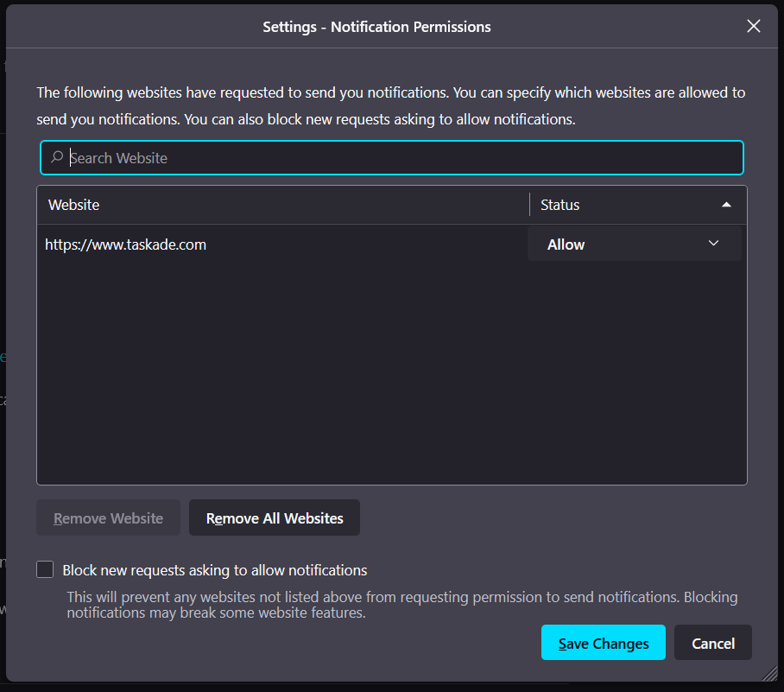Open the Allow status dropdown for taskade.com
The height and width of the screenshot is (692, 784).
click(634, 244)
